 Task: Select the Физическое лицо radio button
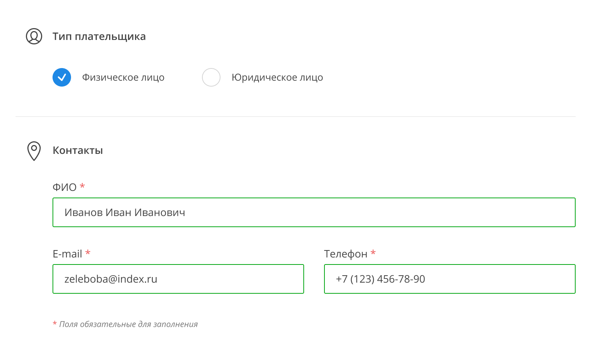(62, 77)
